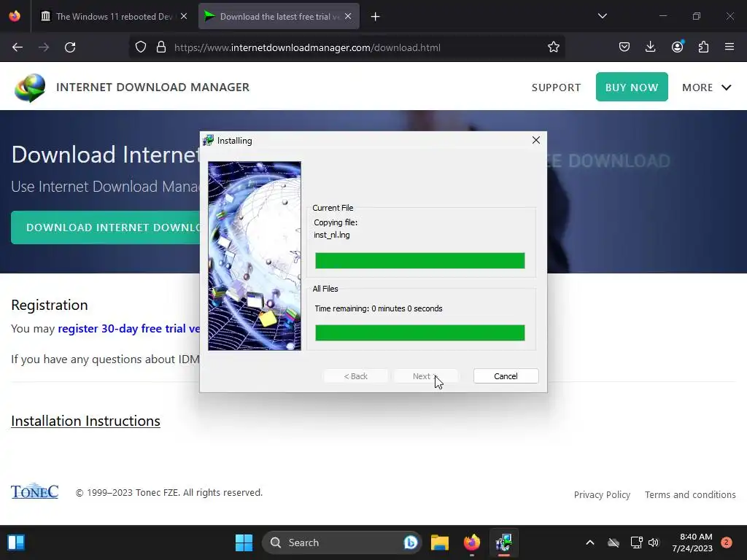Viewport: 747px width, 560px height.
Task: Click the Current File progress bar
Action: [419, 260]
